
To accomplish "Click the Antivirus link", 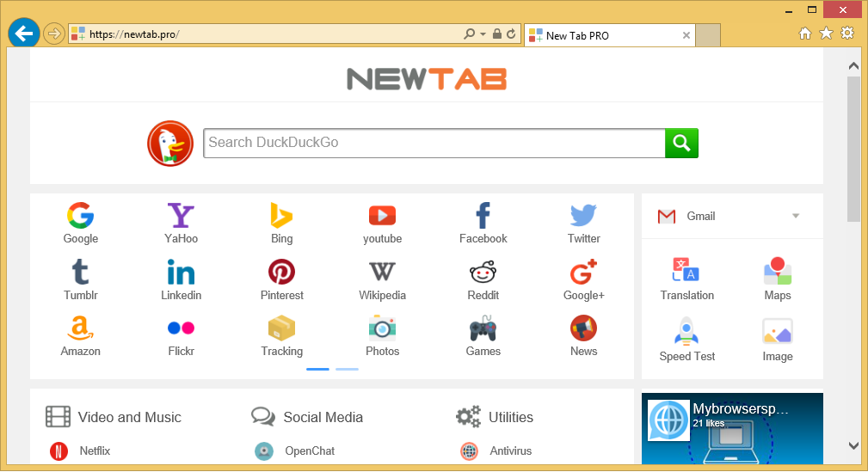I will [510, 451].
